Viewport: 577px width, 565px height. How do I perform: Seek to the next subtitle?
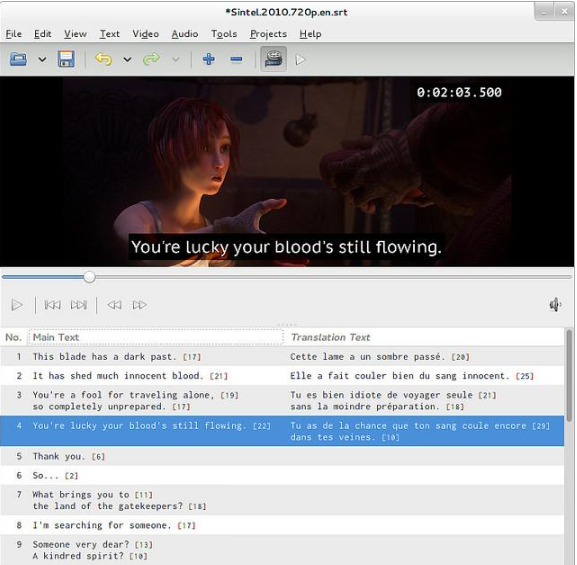79,305
